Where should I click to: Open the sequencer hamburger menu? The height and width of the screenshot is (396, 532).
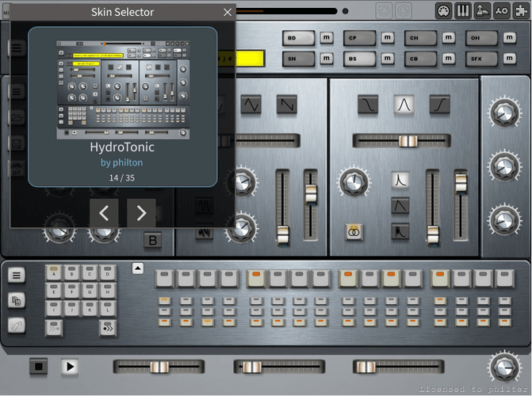pyautogui.click(x=17, y=275)
